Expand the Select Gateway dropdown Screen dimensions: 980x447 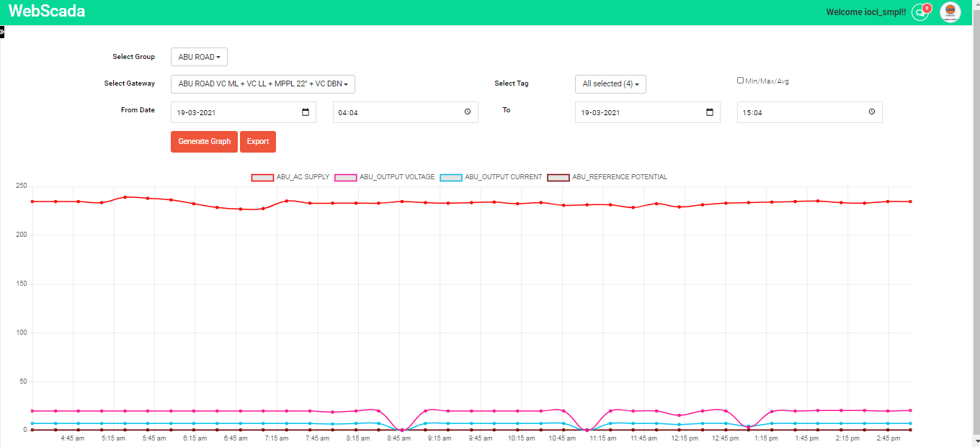pyautogui.click(x=262, y=84)
